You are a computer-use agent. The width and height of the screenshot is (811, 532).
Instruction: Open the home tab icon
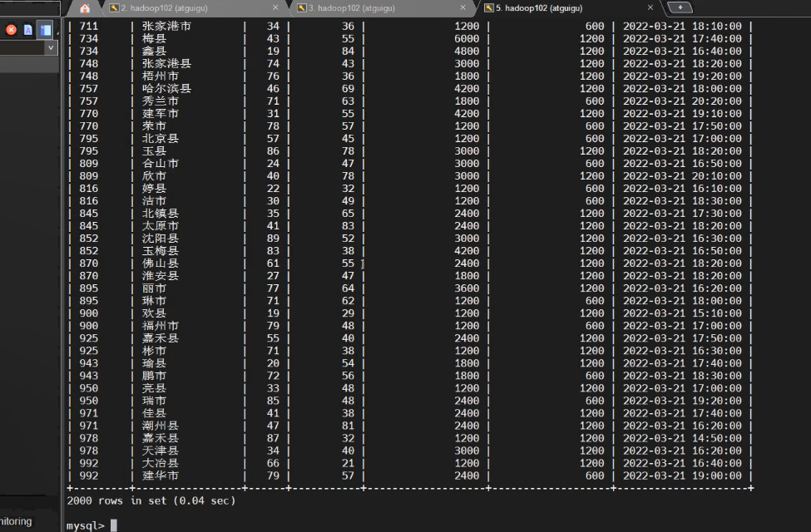[85, 7]
